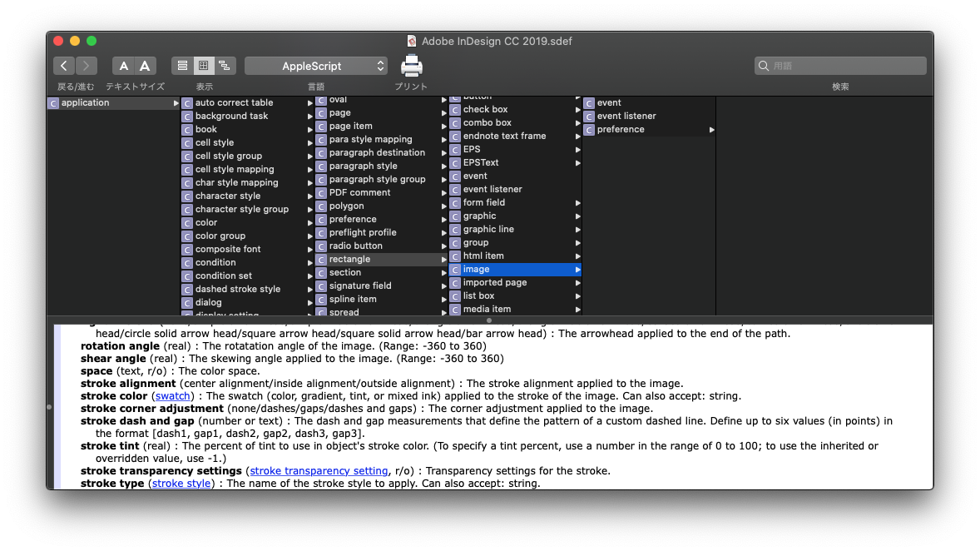980x551 pixels.
Task: Expand para style mapping arrow
Action: 443,140
